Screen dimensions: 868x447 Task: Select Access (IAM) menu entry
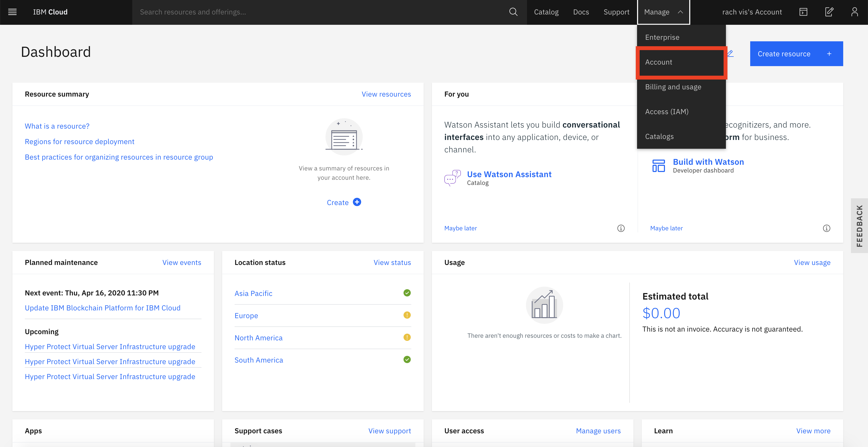667,112
